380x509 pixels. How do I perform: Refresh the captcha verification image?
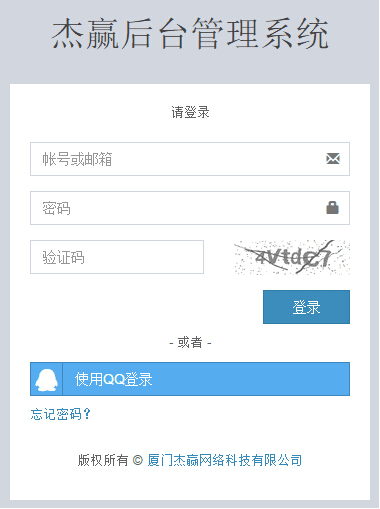coord(292,257)
